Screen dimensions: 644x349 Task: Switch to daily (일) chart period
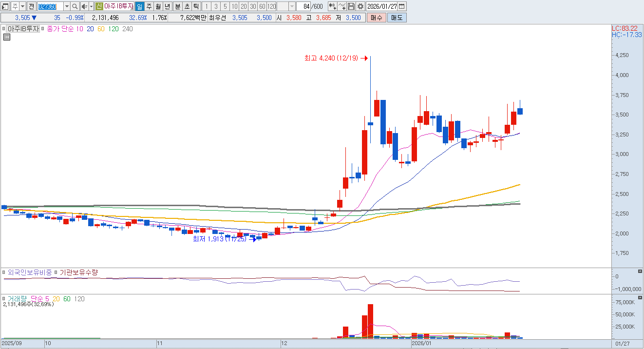click(140, 6)
